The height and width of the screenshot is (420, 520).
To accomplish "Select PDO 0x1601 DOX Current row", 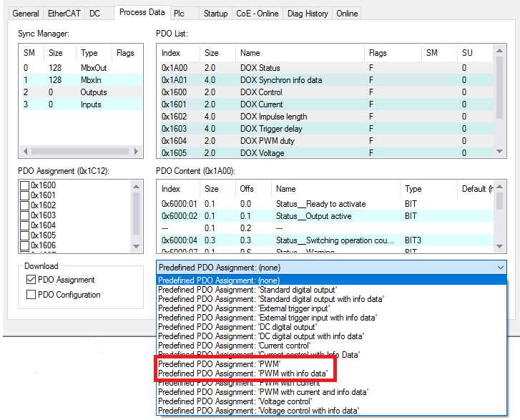I will [x=327, y=104].
